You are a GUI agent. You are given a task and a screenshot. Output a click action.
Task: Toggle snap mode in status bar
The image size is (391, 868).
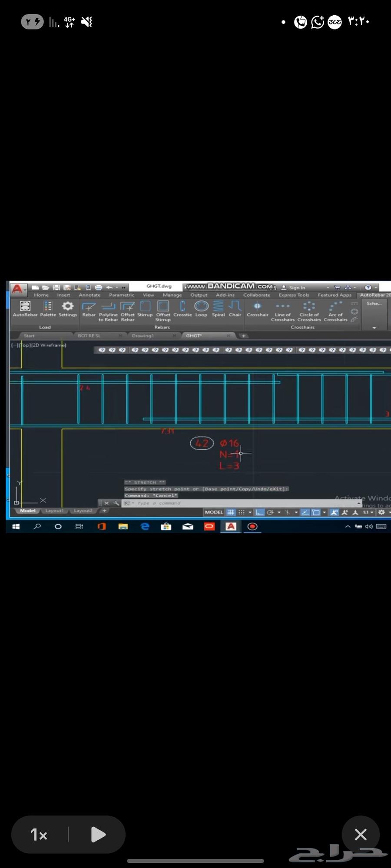pos(242,513)
